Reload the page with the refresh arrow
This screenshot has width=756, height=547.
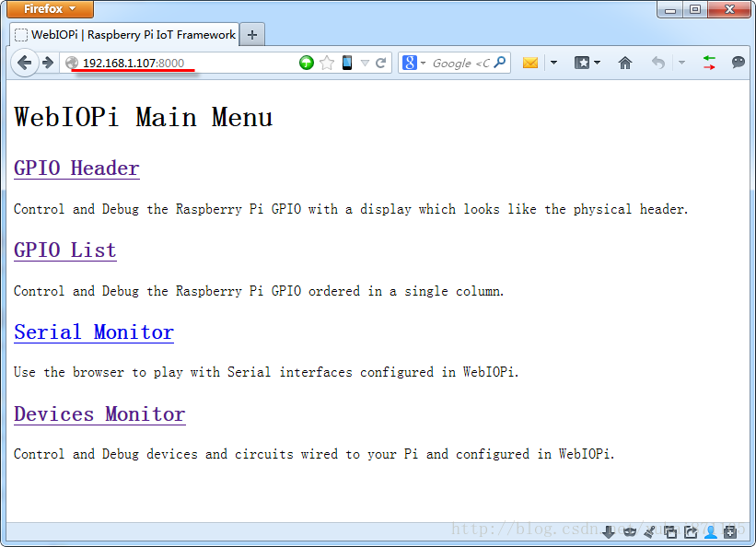click(381, 63)
